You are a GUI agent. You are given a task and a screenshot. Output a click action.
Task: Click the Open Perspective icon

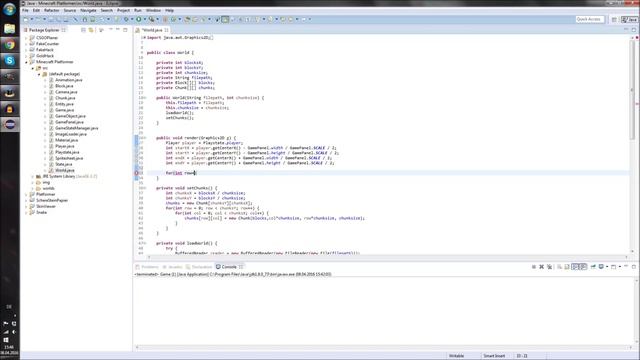[x=614, y=19]
